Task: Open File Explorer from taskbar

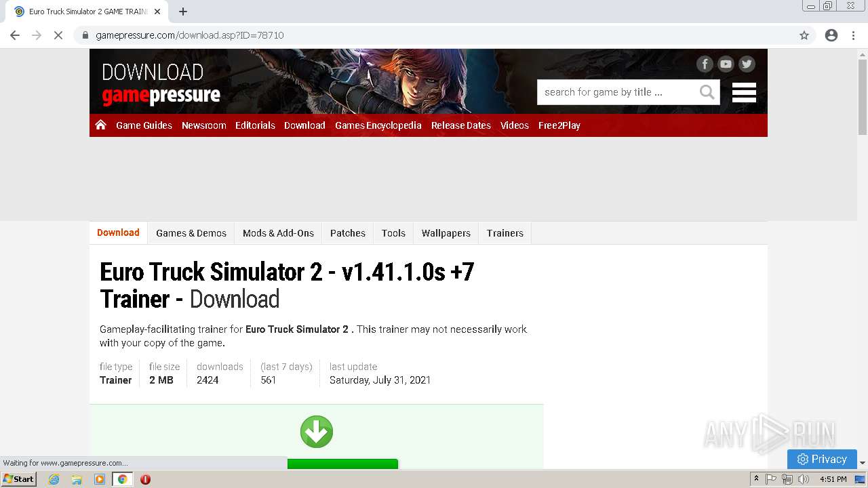Action: coord(77,479)
